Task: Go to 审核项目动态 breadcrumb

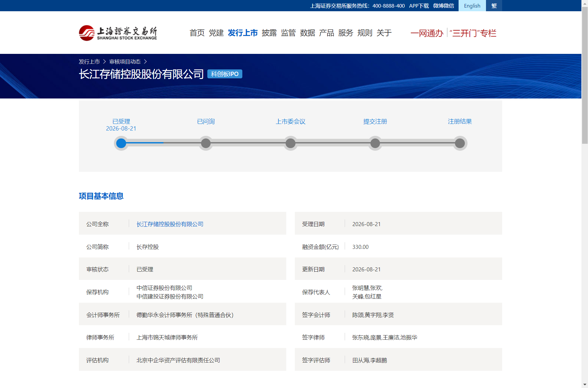Action: click(125, 62)
